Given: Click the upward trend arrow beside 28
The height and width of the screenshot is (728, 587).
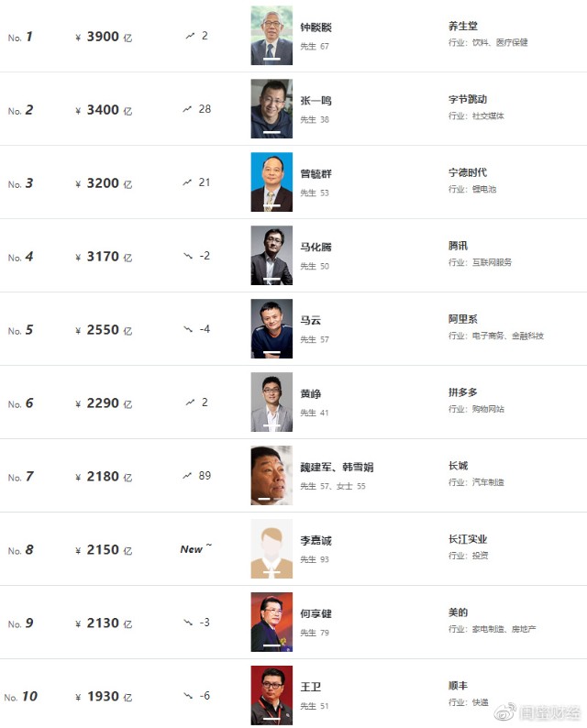Looking at the screenshot, I should pos(187,109).
